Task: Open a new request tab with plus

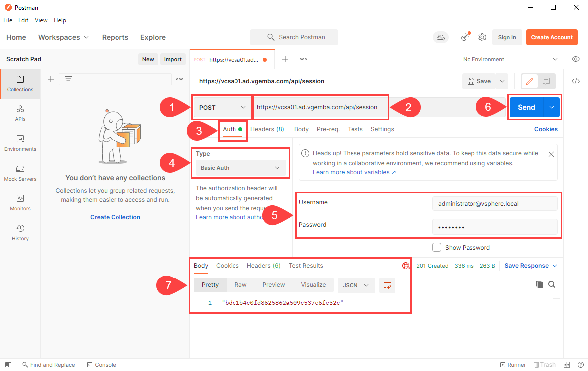Action: pos(285,59)
